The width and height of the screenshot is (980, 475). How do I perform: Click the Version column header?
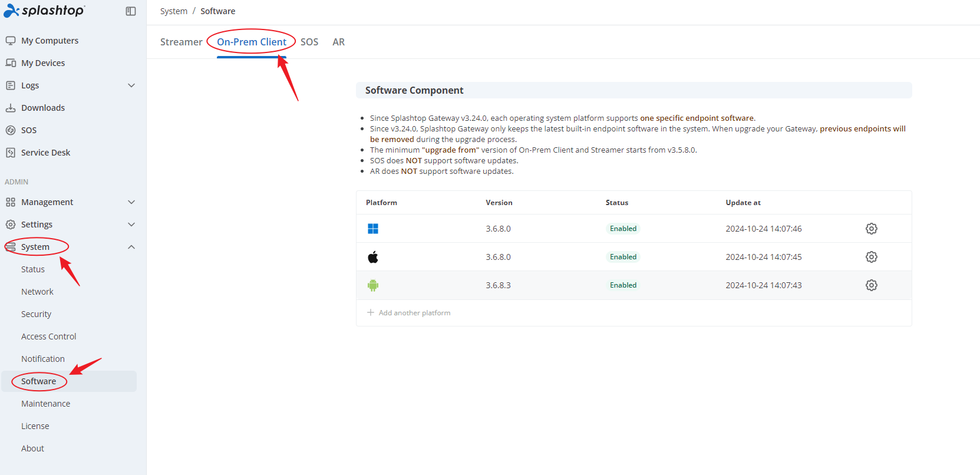pyautogui.click(x=499, y=203)
